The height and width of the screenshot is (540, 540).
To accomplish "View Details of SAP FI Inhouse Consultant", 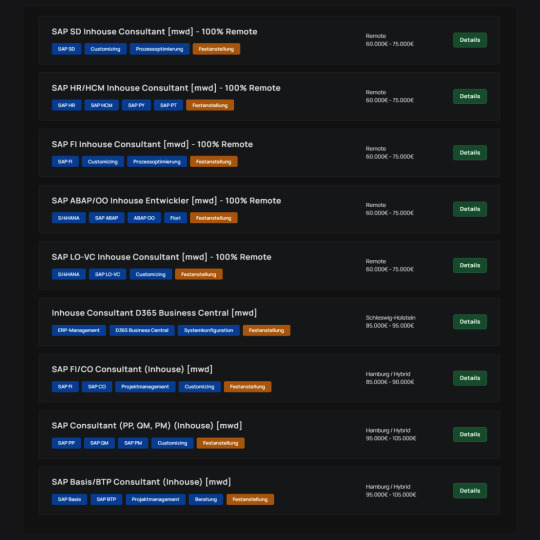I will pyautogui.click(x=470, y=153).
